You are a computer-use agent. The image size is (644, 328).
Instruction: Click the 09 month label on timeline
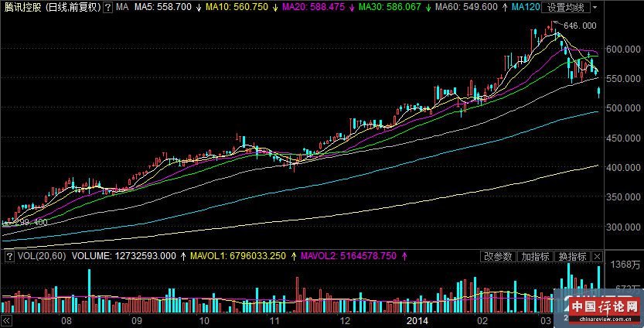click(136, 321)
